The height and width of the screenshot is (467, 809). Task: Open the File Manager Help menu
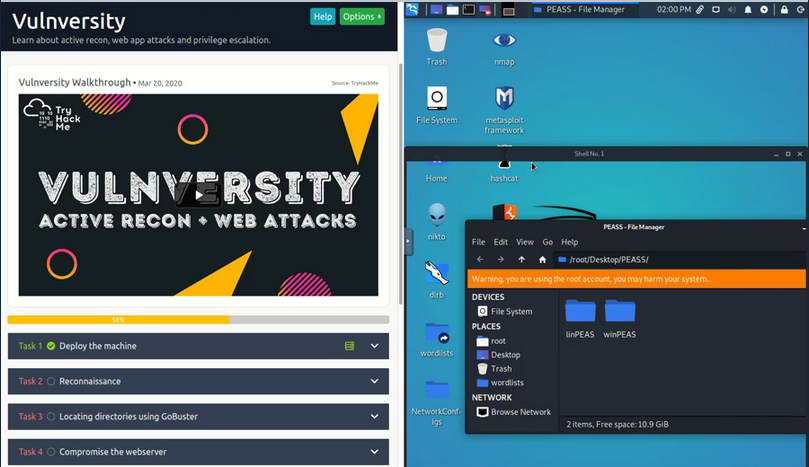point(570,242)
